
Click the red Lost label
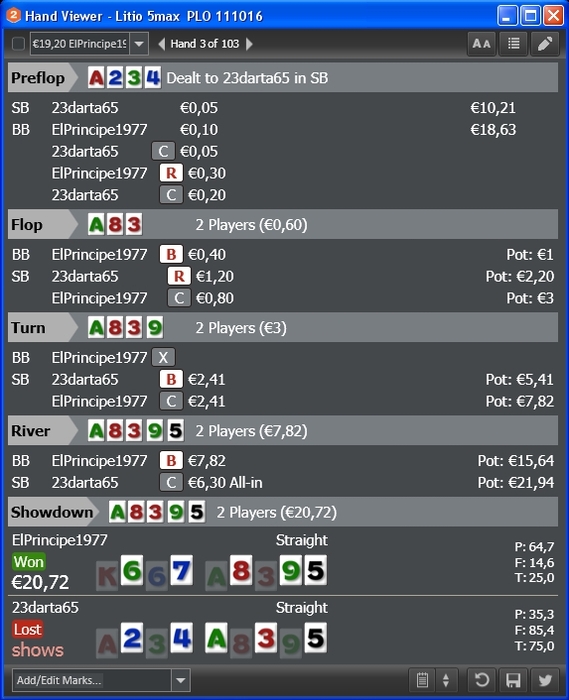(28, 629)
